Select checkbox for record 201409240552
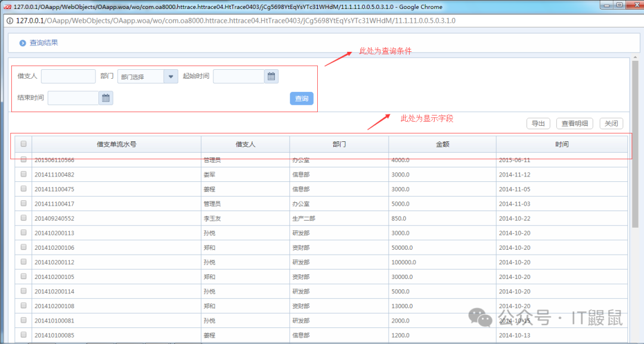 [24, 218]
